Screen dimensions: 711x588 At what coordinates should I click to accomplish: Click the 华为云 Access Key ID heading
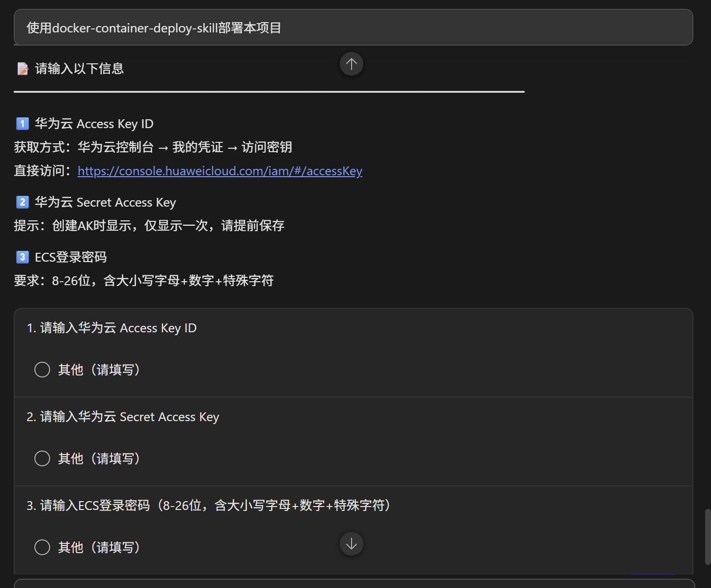(94, 124)
